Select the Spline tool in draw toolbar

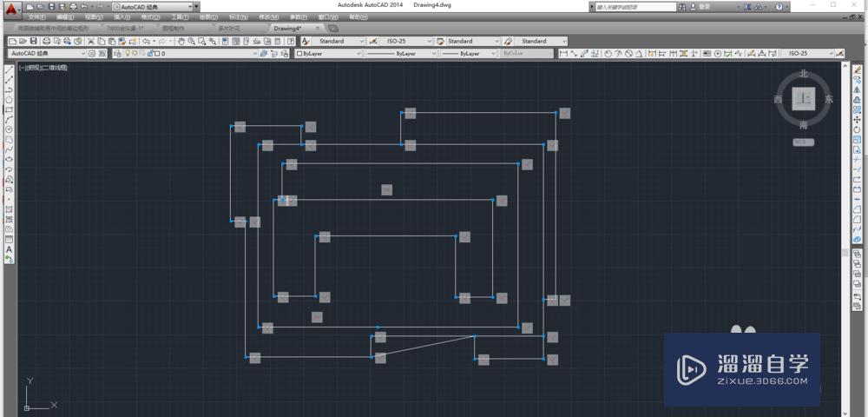click(9, 149)
